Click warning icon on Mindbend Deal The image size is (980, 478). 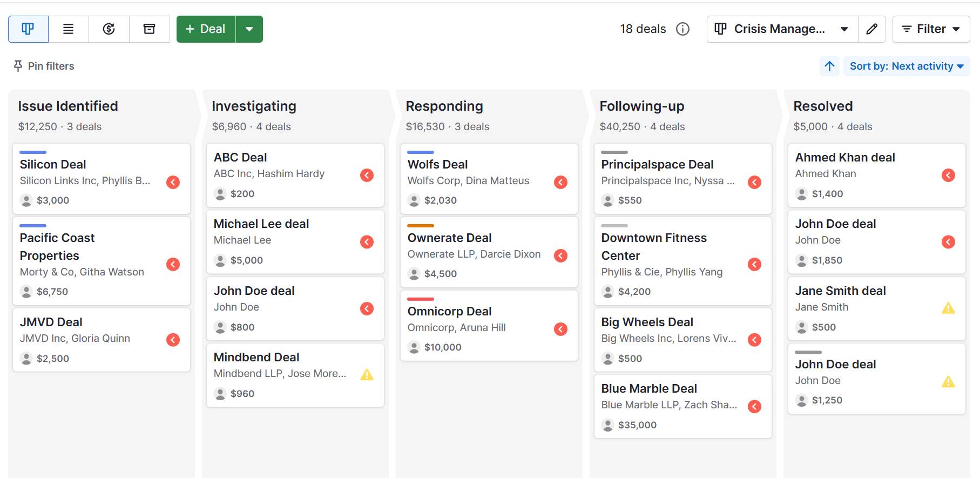click(x=367, y=375)
